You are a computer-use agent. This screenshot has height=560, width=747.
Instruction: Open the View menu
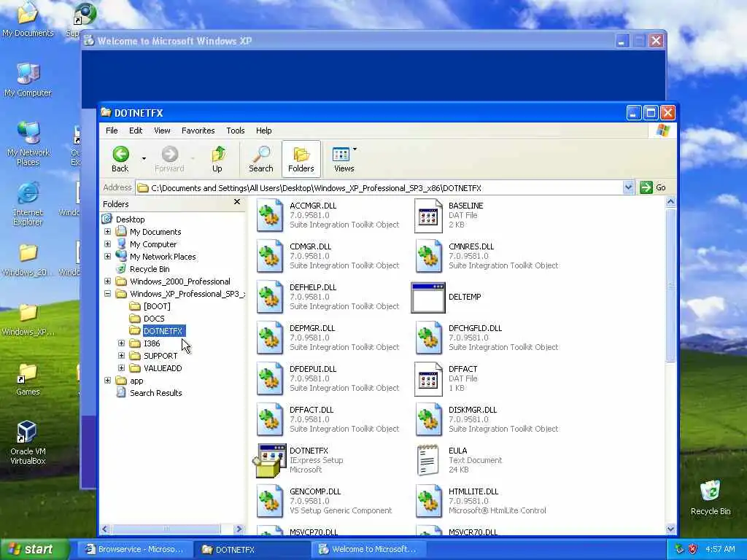(162, 131)
